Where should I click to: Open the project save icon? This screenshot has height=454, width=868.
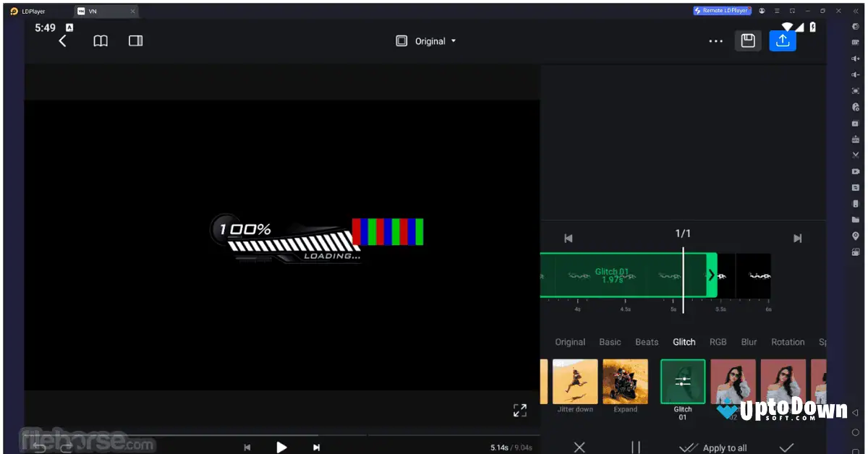point(748,40)
